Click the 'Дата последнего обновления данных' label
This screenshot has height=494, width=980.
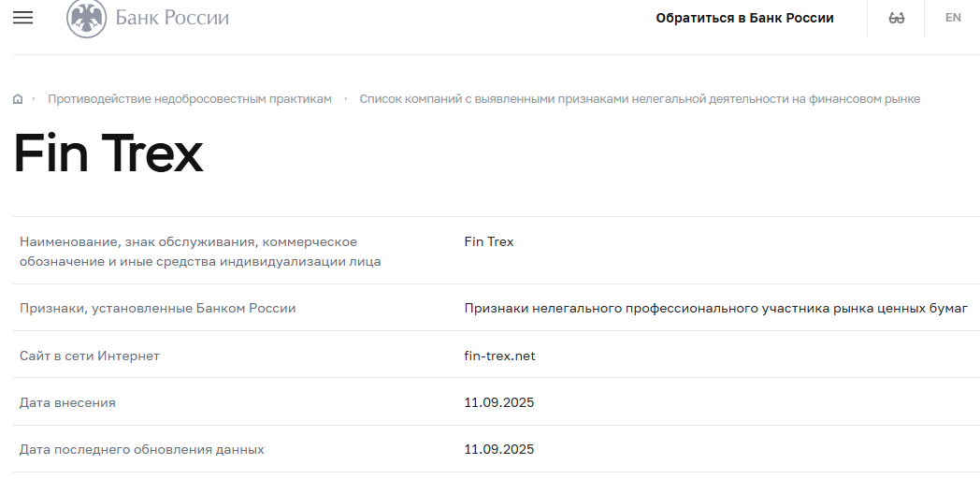141,449
